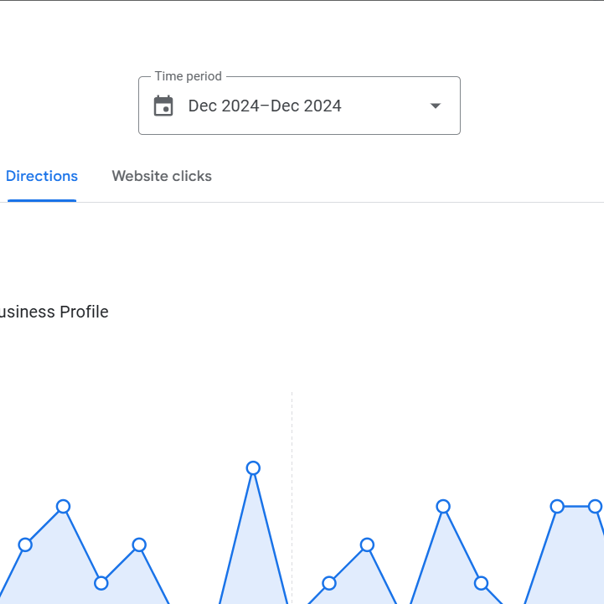Open the Dec 2024–Dec 2024 date range selector
Viewport: 604px width, 604px height.
pyautogui.click(x=299, y=106)
